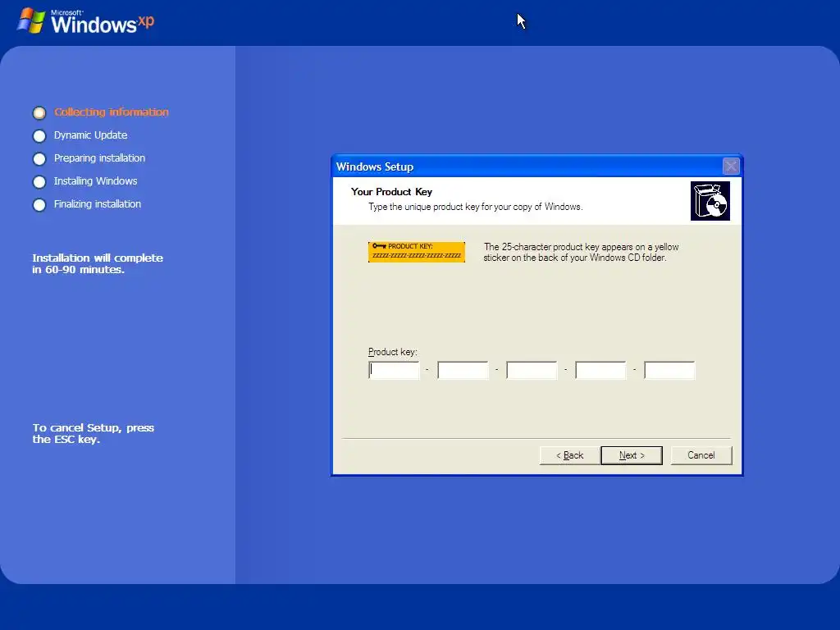Focus the second product key field
Image resolution: width=840 pixels, height=630 pixels.
coord(463,370)
